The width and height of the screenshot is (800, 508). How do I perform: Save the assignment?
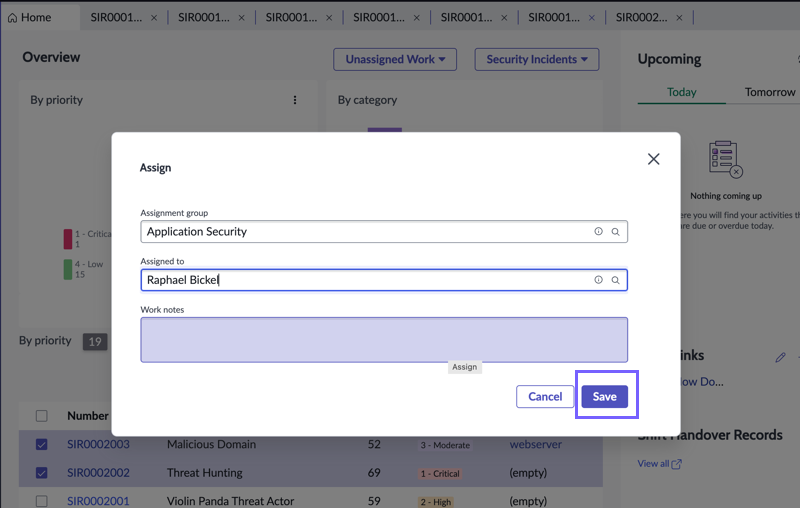coord(605,397)
